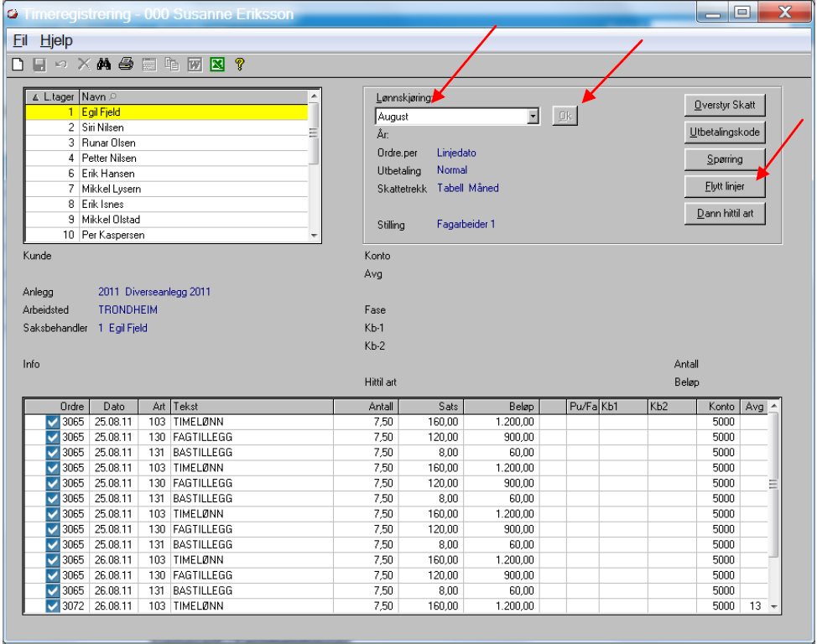Click the delete X toolbar icon
This screenshot has width=817, height=644.
[83, 64]
